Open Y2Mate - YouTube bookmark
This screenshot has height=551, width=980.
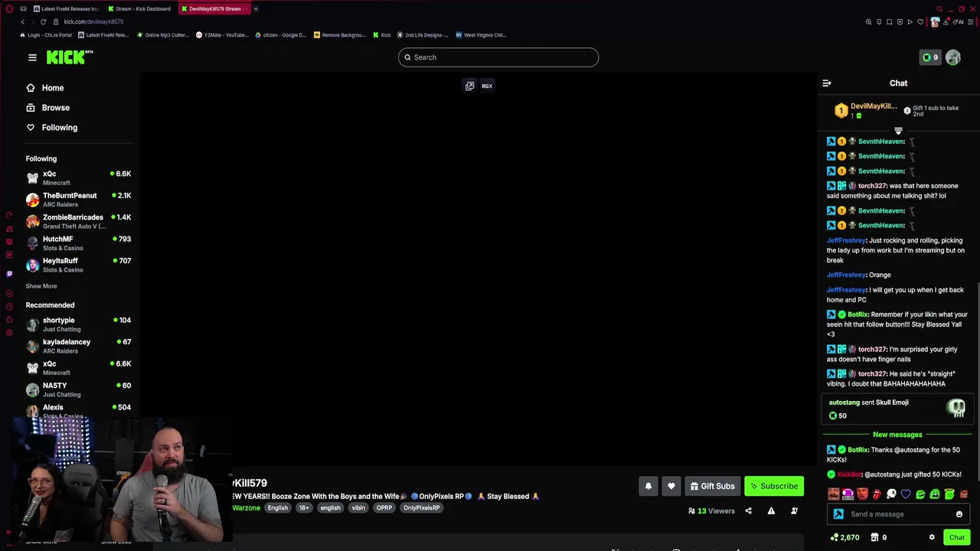coord(222,34)
